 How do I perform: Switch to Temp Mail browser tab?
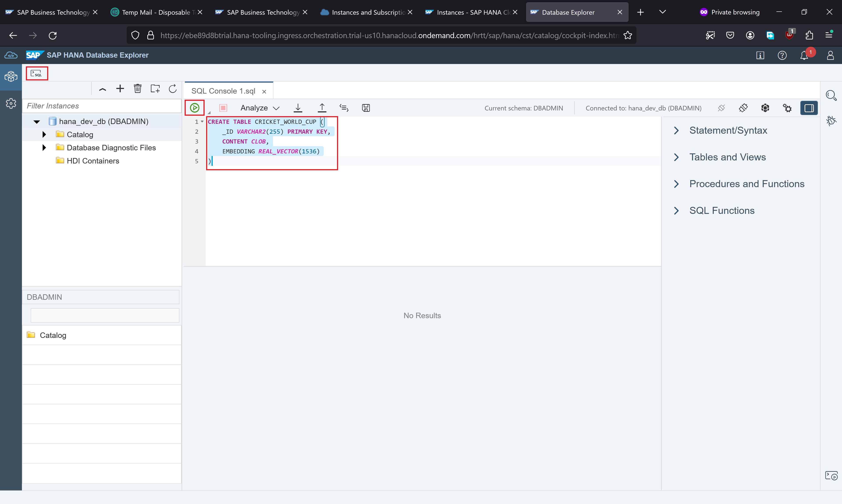click(x=156, y=12)
